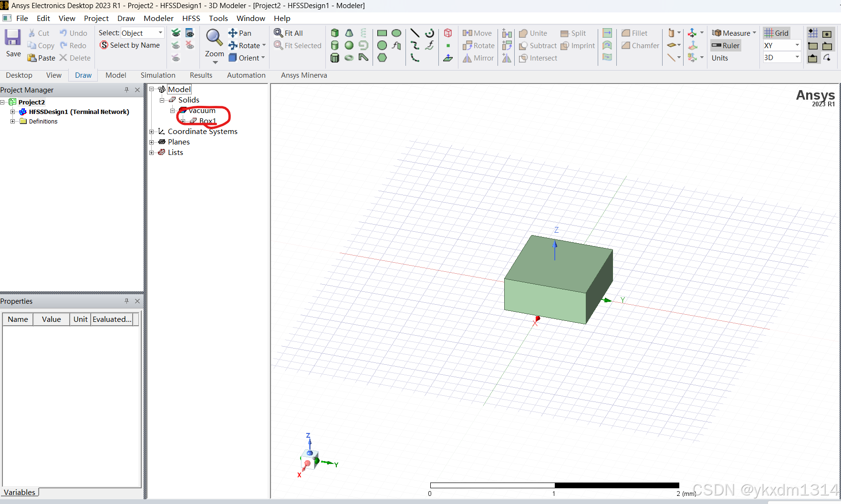This screenshot has height=504, width=841.
Task: Switch to the Automation ribbon tab
Action: pos(246,75)
